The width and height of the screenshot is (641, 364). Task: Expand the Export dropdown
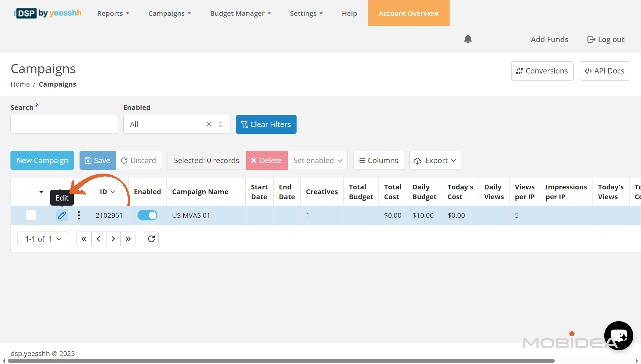435,160
